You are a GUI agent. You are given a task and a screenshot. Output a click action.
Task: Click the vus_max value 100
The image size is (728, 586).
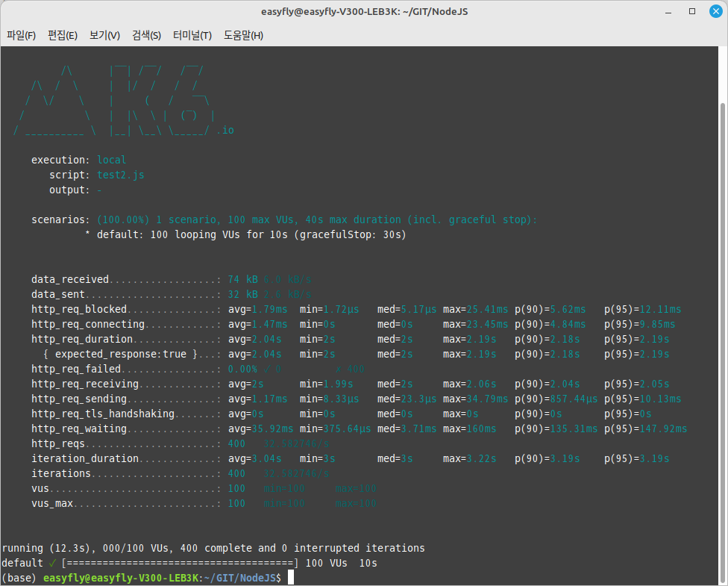pos(236,503)
